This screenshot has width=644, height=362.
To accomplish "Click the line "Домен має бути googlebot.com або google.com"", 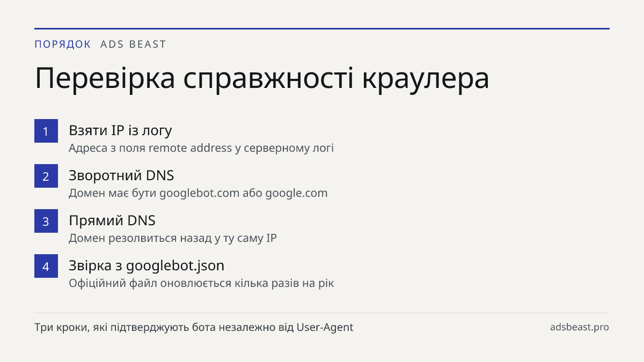I will [x=198, y=193].
